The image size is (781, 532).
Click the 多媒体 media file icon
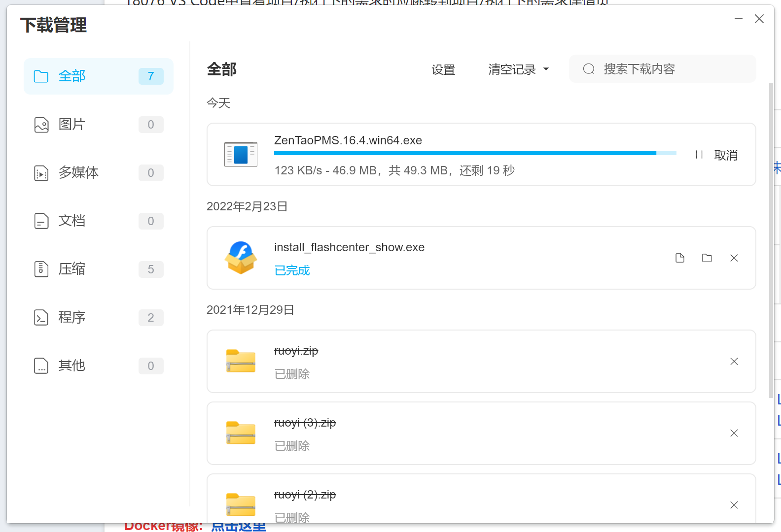coord(41,173)
